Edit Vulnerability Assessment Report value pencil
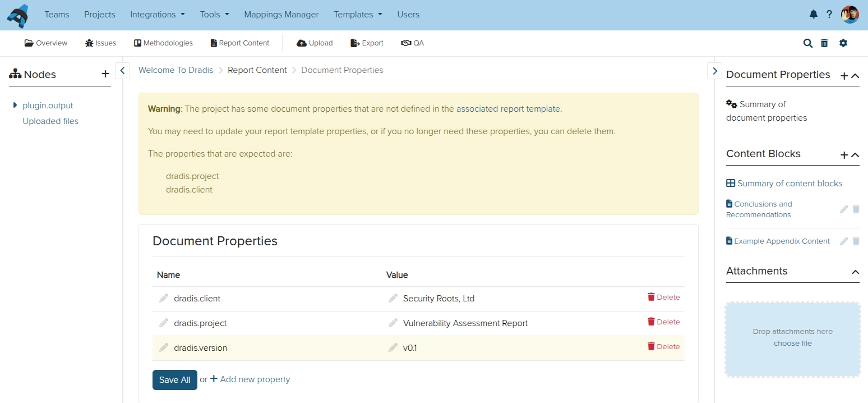868x403 pixels. pos(393,323)
